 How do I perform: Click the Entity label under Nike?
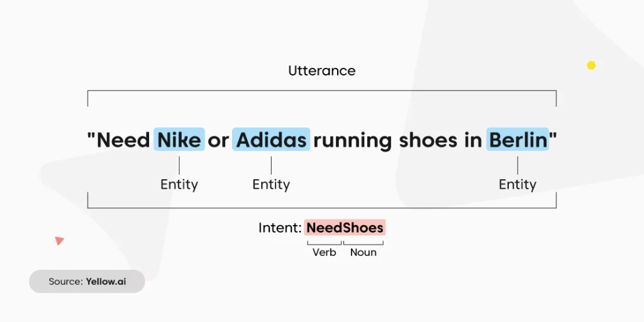179,184
